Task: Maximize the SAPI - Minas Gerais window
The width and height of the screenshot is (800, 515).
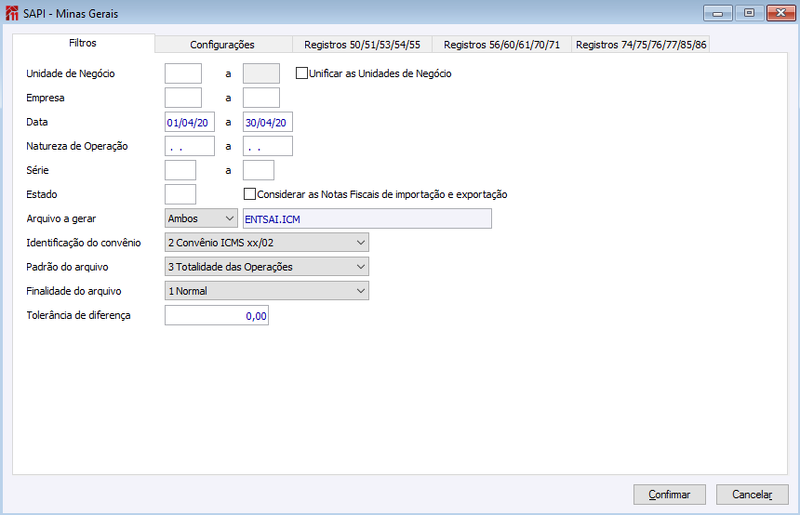Action: [x=749, y=13]
